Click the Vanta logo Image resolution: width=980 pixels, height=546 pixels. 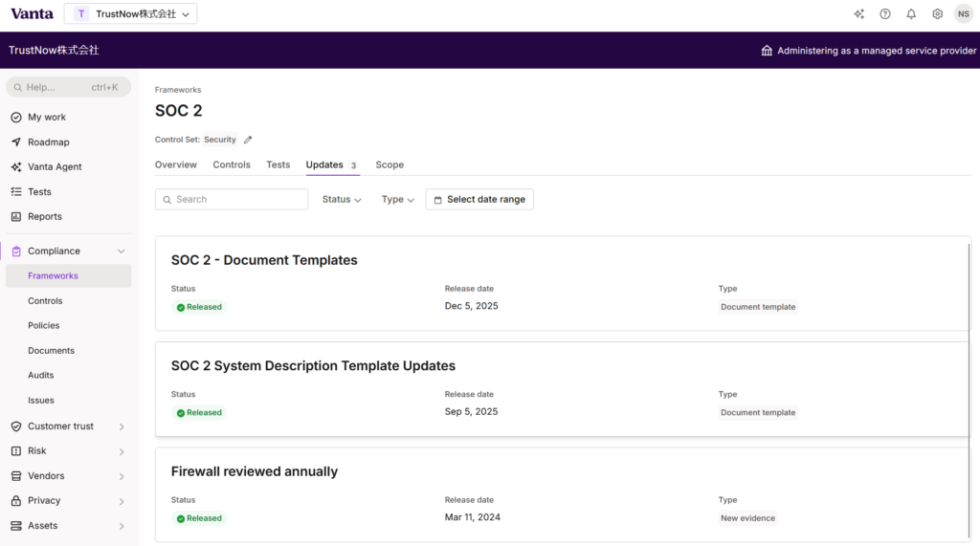[32, 13]
